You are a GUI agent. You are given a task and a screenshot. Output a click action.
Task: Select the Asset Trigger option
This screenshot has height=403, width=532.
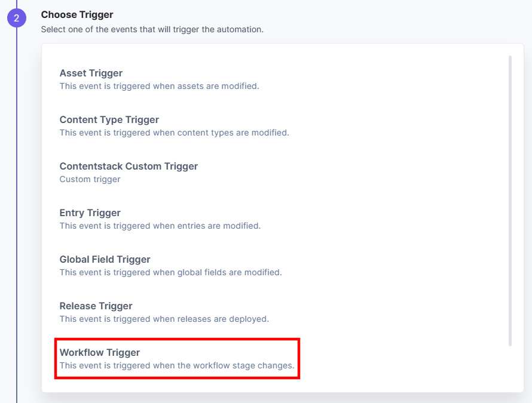90,73
